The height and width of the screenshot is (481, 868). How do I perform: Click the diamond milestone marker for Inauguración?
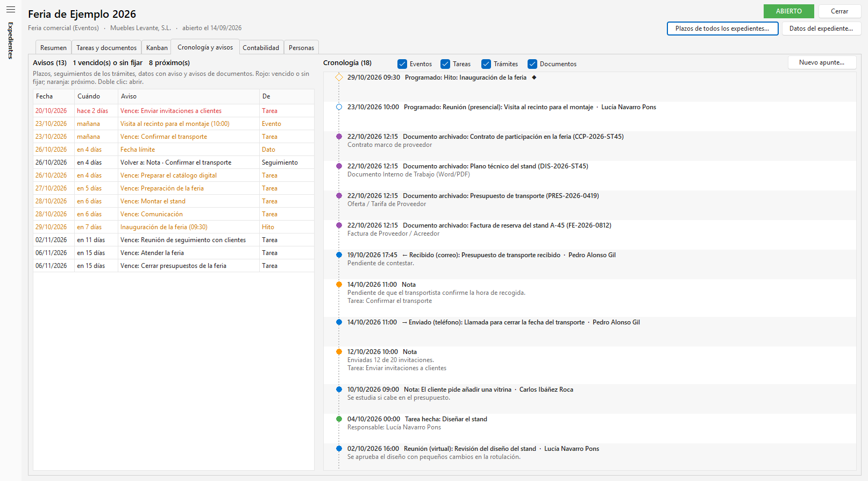point(339,77)
